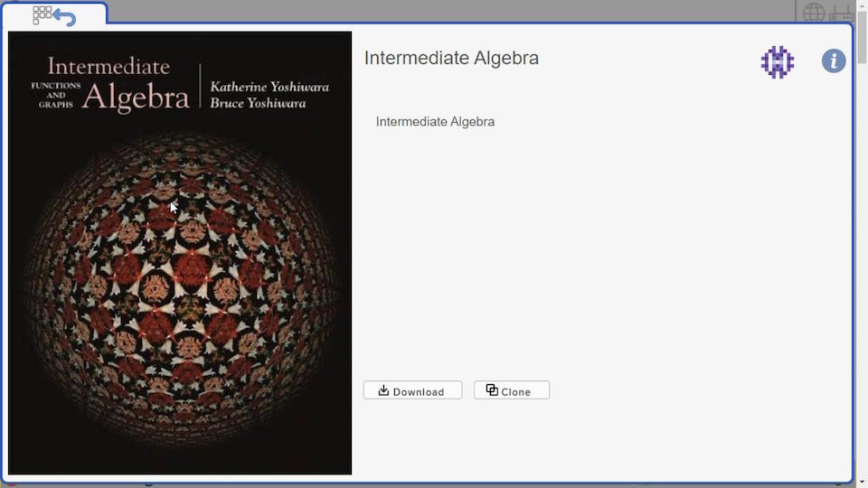Clone the Intermediate Algebra book
The image size is (868, 488).
click(x=512, y=390)
